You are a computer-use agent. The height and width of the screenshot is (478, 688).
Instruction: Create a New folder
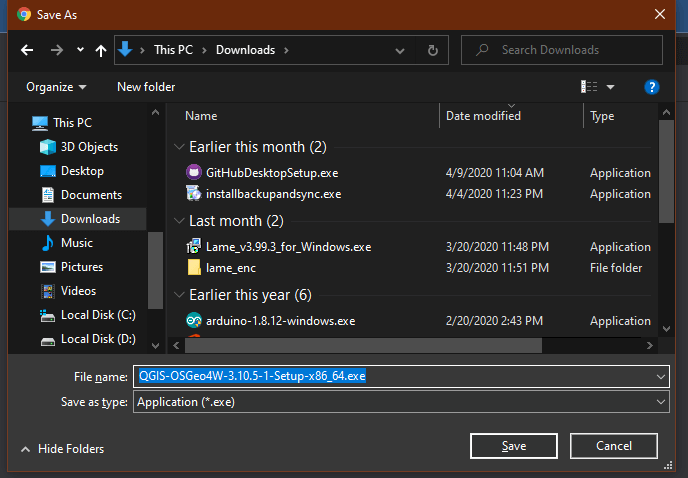(x=146, y=87)
